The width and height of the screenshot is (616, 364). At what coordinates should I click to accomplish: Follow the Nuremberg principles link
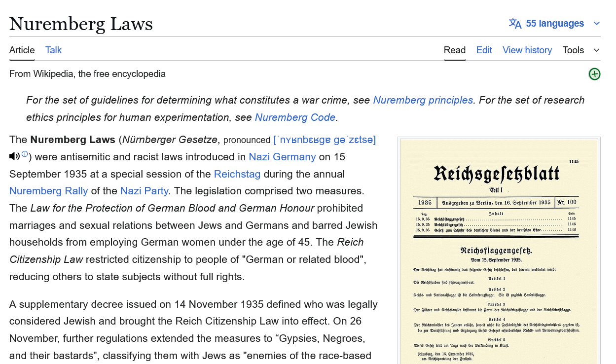423,100
